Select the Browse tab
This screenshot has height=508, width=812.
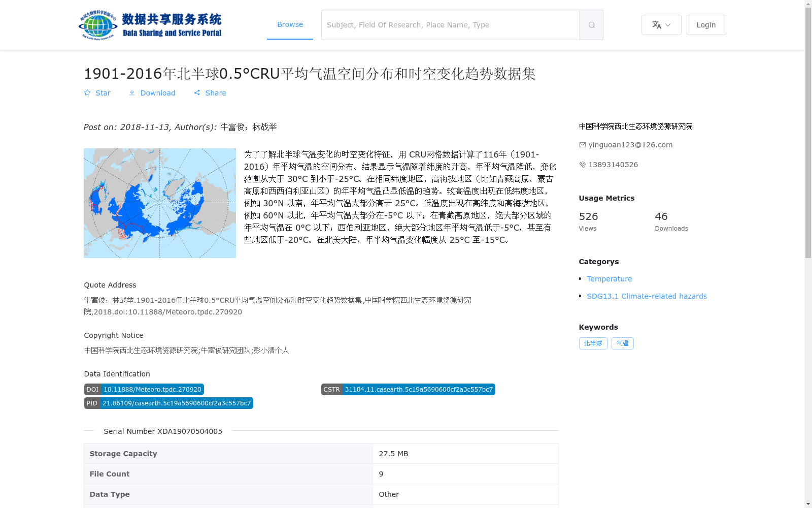(290, 24)
